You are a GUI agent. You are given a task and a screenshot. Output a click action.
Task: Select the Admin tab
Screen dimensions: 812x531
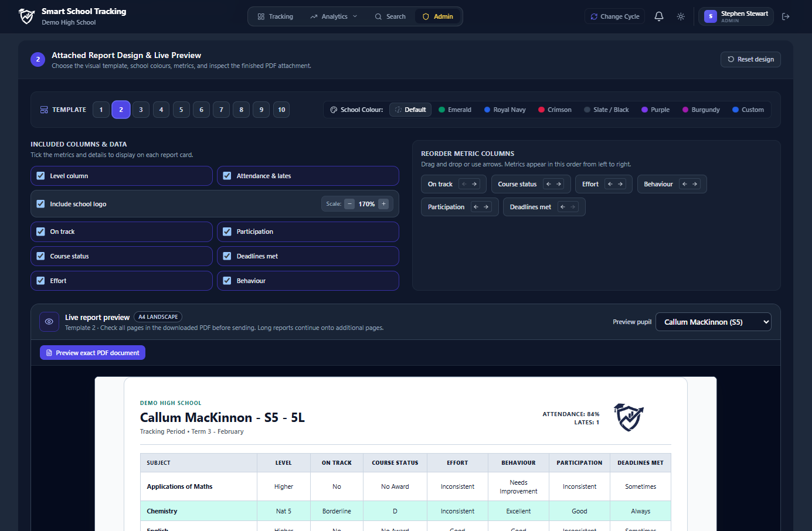[x=438, y=16]
